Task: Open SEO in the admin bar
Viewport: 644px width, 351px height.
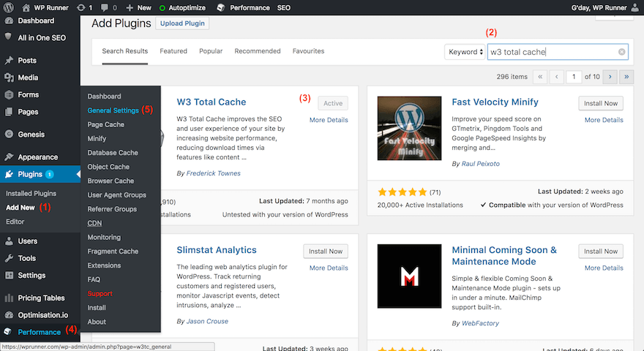Action: [284, 8]
